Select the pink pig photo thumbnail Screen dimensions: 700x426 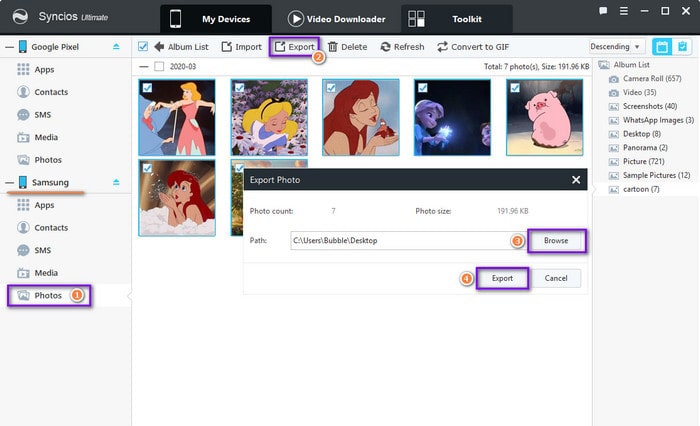coord(544,117)
